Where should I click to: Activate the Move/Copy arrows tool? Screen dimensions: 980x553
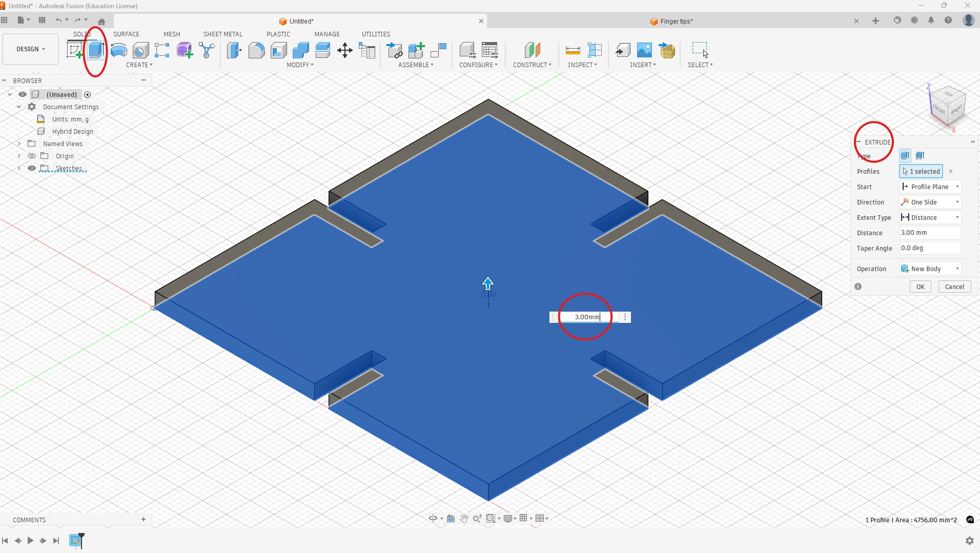coord(345,50)
